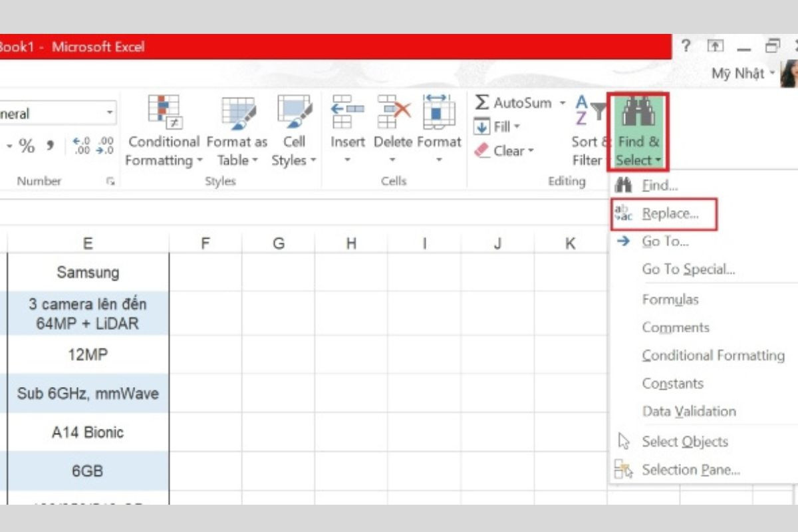Select column F header
798x532 pixels.
click(205, 243)
